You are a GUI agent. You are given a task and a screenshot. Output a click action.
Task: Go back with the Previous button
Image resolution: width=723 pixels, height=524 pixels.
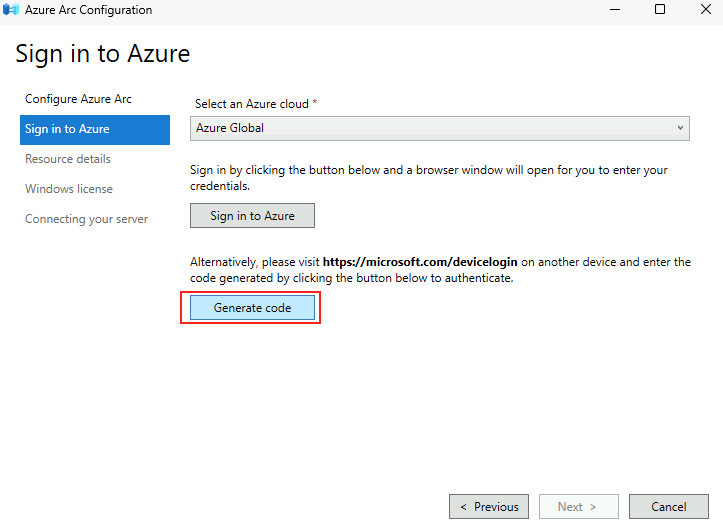[489, 506]
